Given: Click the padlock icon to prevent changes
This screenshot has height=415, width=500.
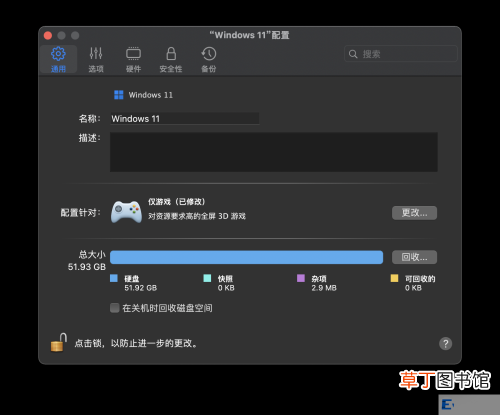Looking at the screenshot, I should [59, 342].
